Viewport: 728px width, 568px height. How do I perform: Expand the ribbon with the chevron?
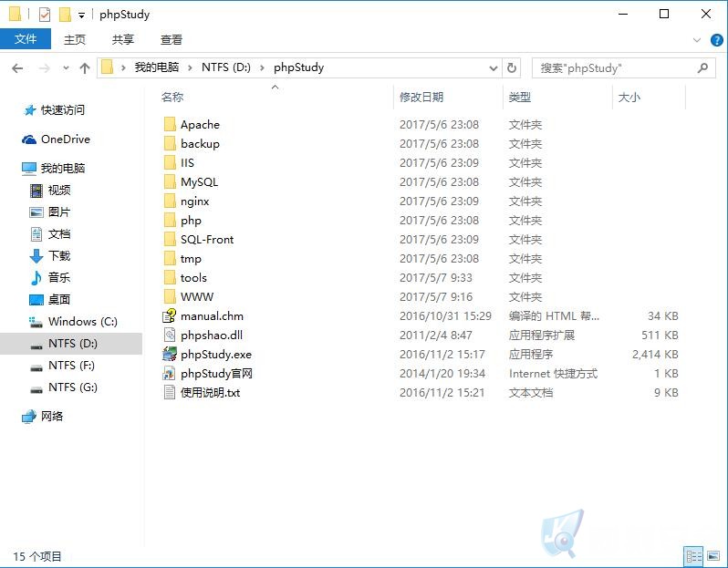coord(697,40)
